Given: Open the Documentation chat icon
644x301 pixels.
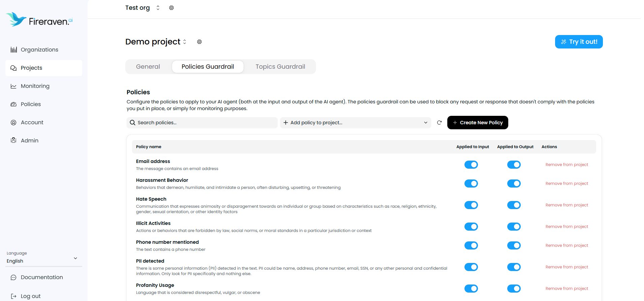Looking at the screenshot, I should pos(13,277).
